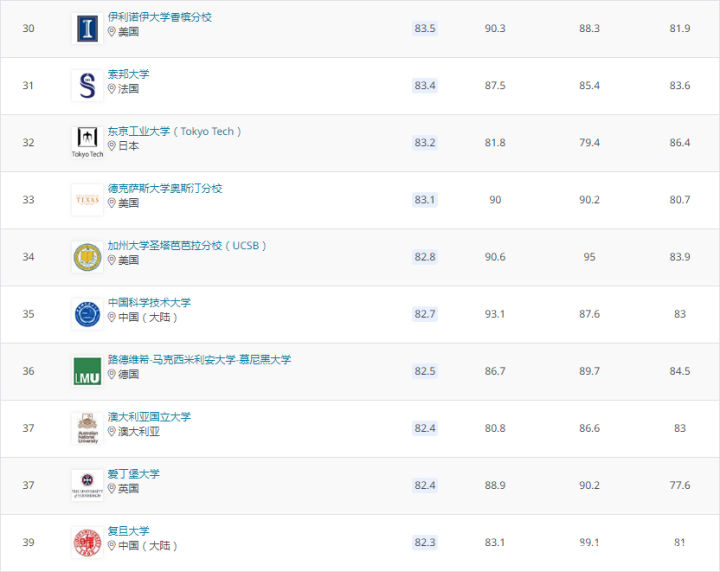Image resolution: width=720 pixels, height=572 pixels.
Task: Click rank number 31
Action: [x=28, y=85]
